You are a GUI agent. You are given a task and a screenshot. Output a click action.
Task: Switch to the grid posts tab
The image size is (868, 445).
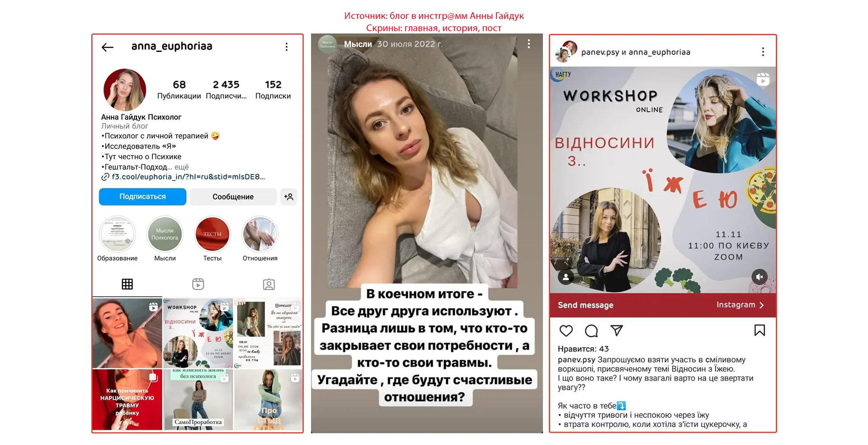pos(127,284)
